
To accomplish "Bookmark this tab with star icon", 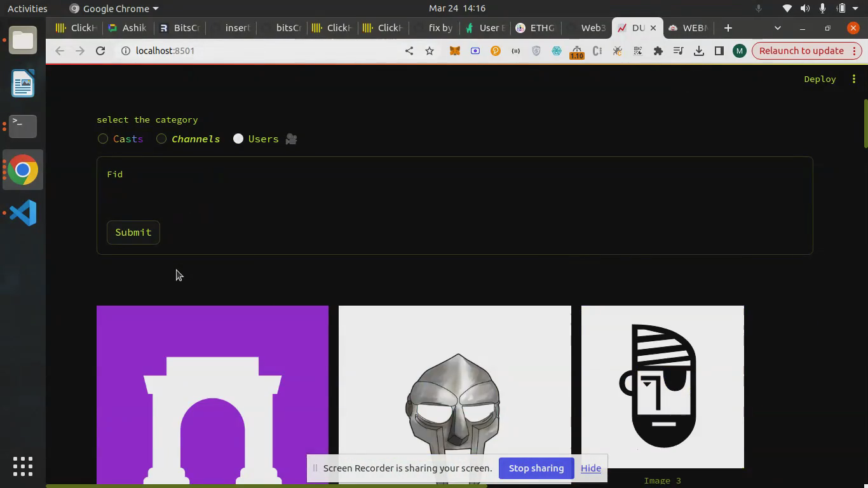I will (430, 51).
